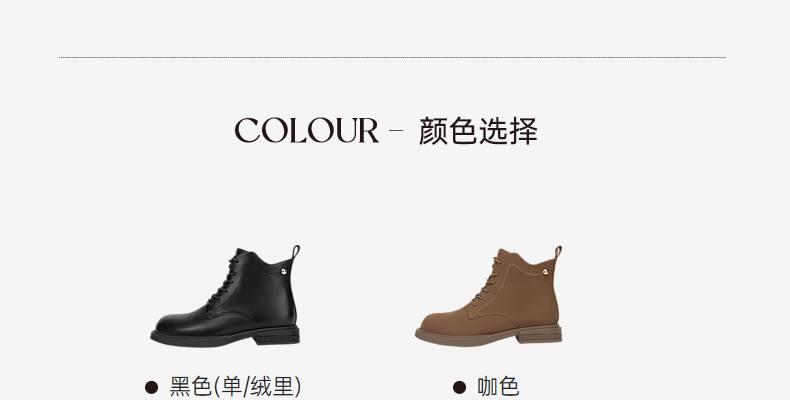The image size is (790, 400).
Task: Click the gold stud on black boot
Action: pos(284,272)
